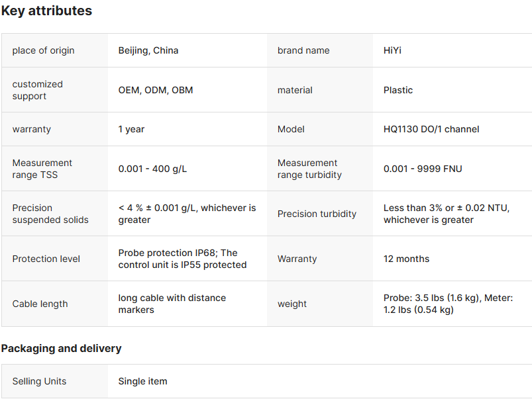Click the Beijing, China value

[148, 50]
